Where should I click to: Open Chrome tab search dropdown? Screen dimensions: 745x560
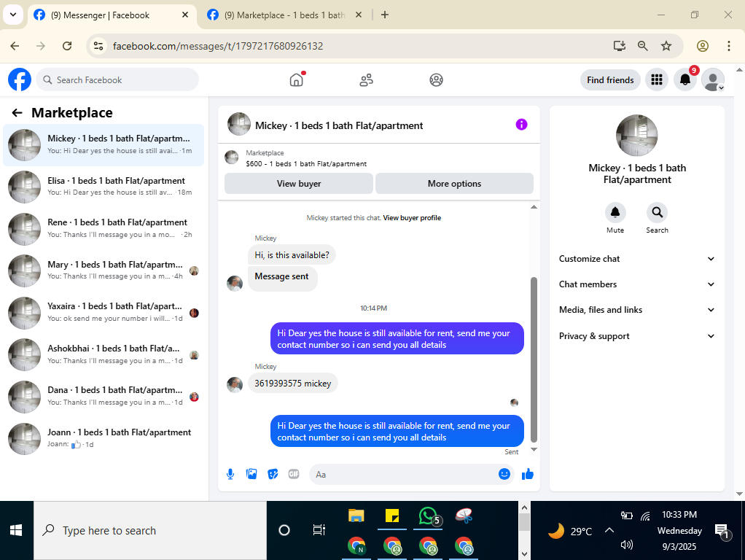click(13, 15)
